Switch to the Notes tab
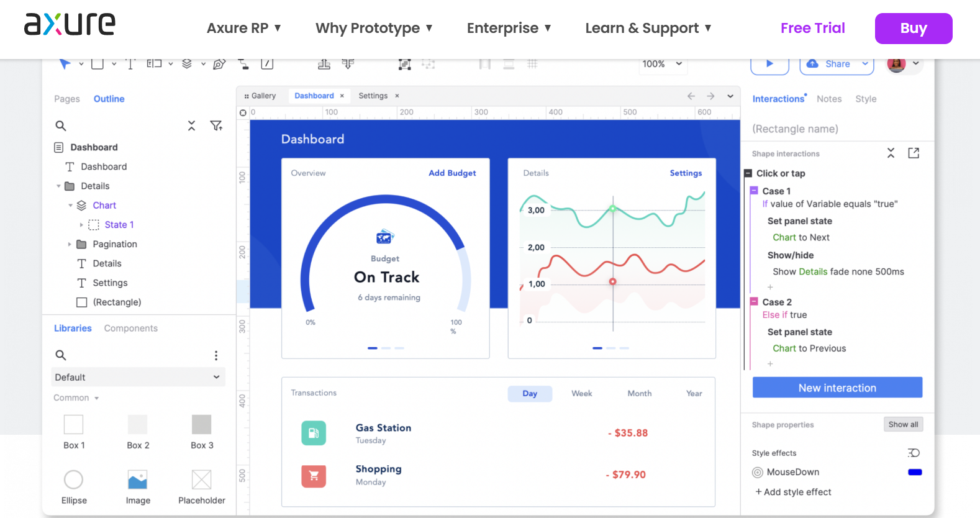 pos(829,99)
